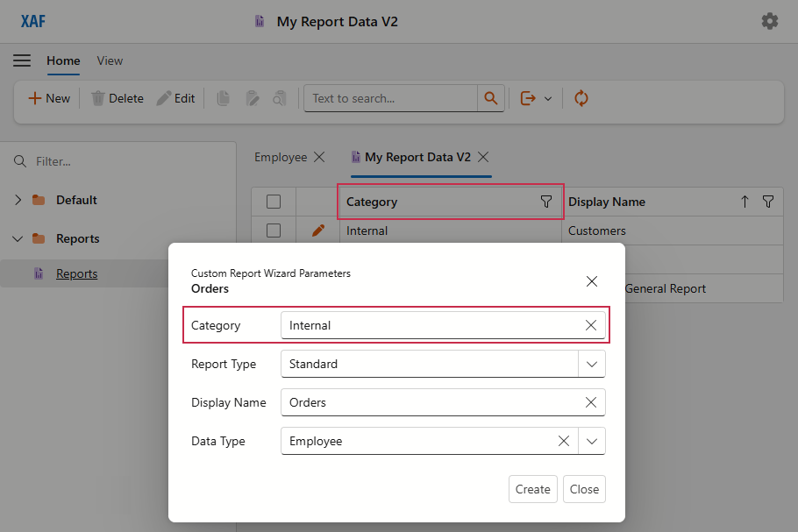This screenshot has width=798, height=532.
Task: Click the Customers cell in the grid
Action: (x=673, y=231)
